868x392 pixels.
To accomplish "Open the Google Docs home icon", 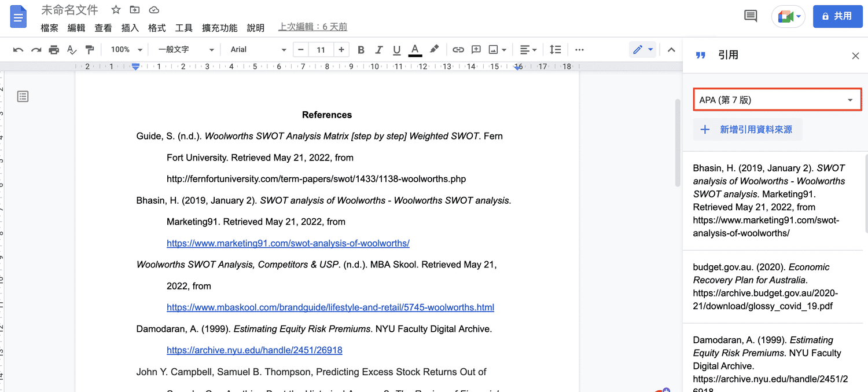I will [19, 17].
